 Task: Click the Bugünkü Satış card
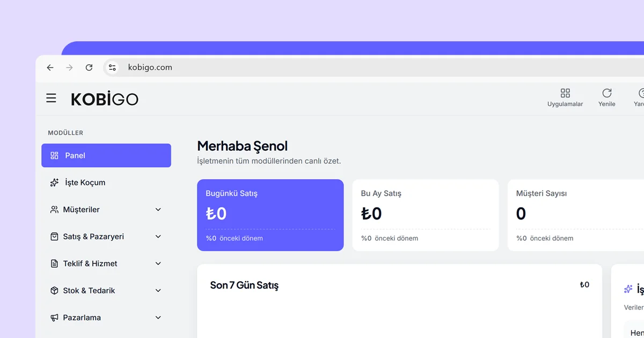270,215
